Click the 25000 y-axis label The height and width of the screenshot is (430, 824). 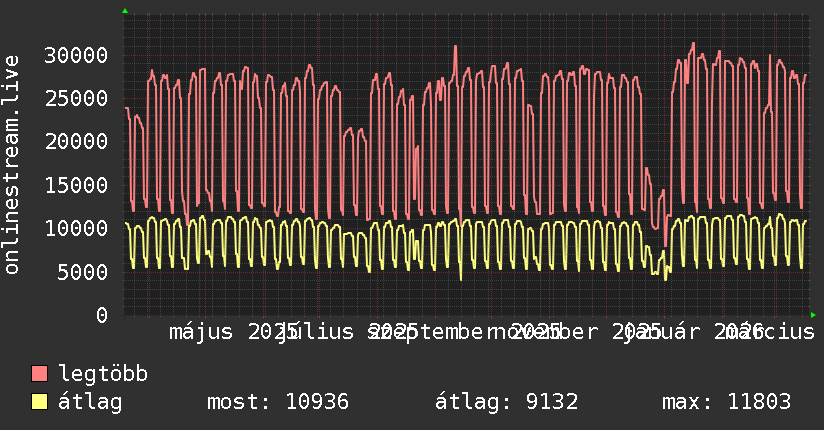coord(76,98)
